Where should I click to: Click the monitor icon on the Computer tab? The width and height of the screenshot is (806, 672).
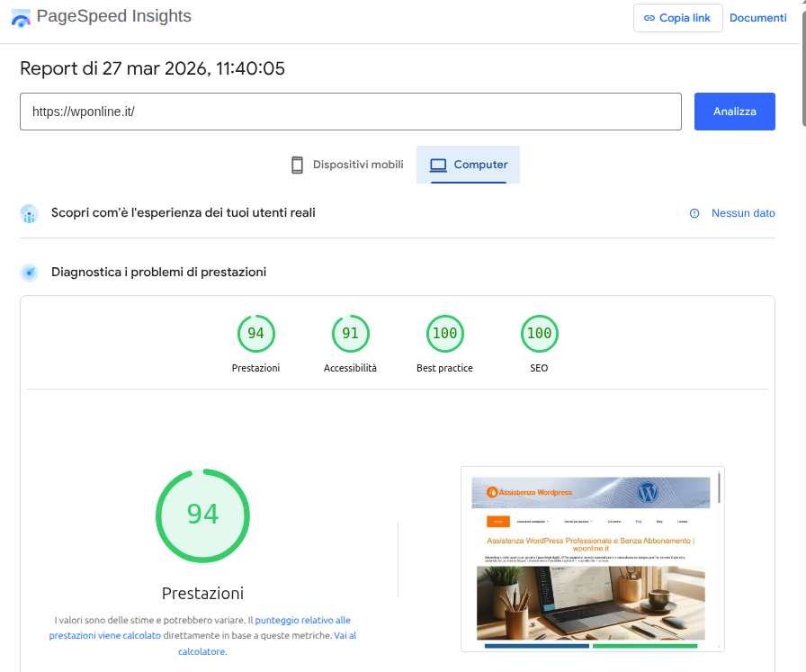438,165
